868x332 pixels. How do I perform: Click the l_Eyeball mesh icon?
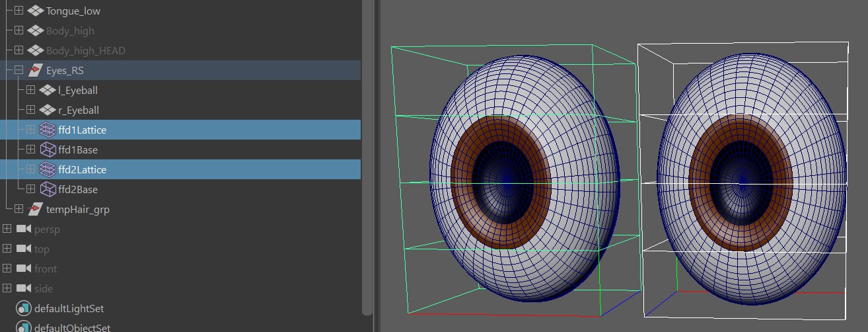click(x=47, y=91)
